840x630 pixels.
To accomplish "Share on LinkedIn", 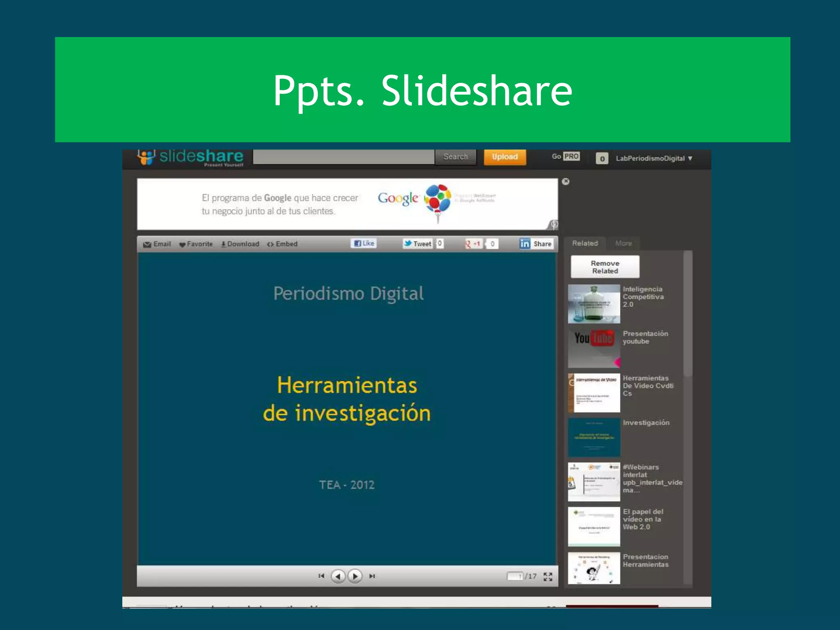I will pos(536,244).
